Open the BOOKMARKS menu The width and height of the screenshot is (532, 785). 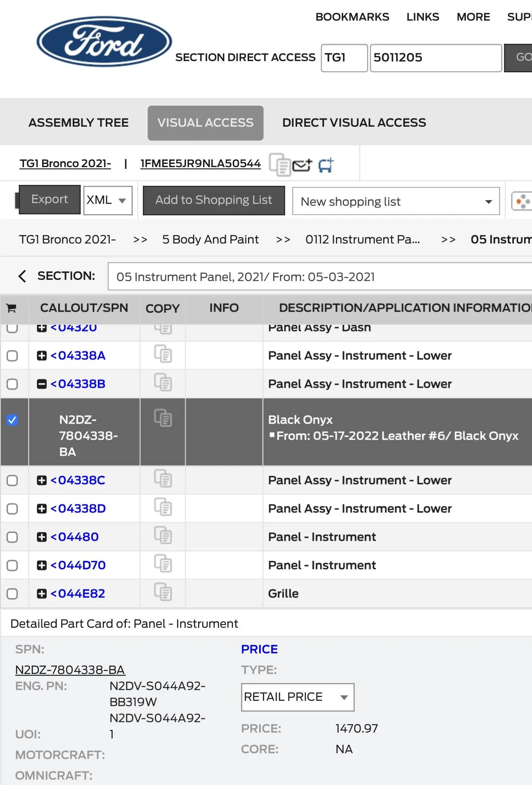[x=352, y=17]
